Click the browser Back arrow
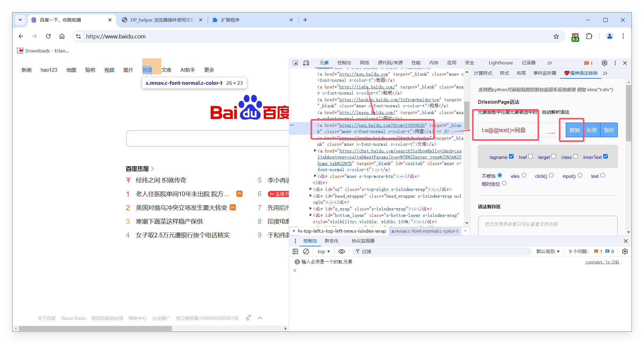Screen dimensions: 644x344 coord(21,36)
